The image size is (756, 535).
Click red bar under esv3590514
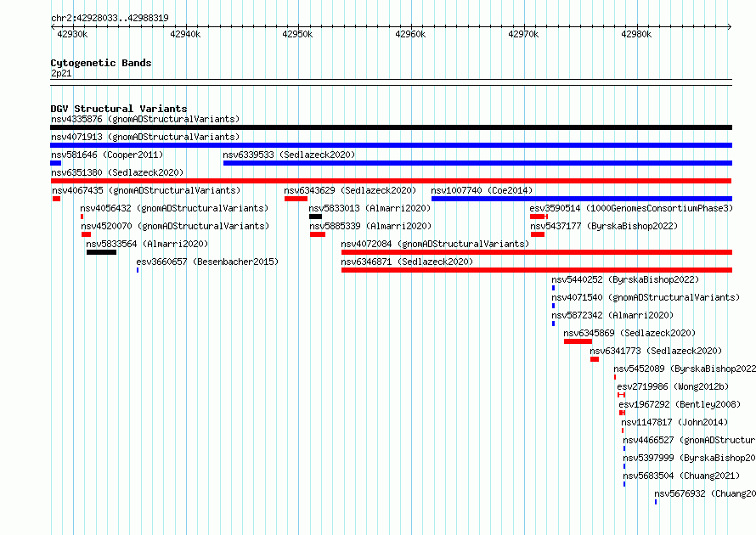click(539, 217)
